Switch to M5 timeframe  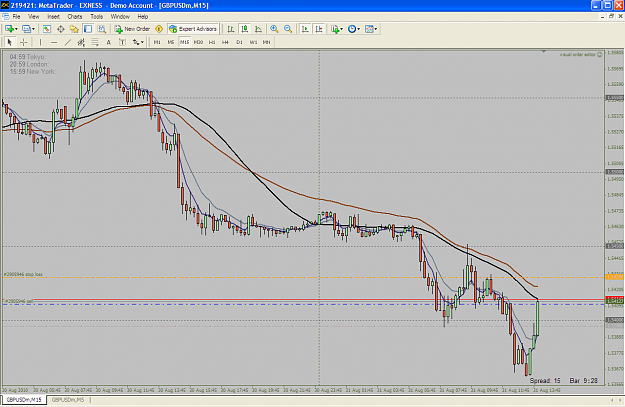(171, 42)
